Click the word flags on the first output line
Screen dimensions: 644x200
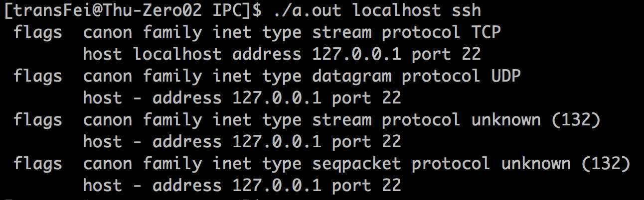(38, 32)
